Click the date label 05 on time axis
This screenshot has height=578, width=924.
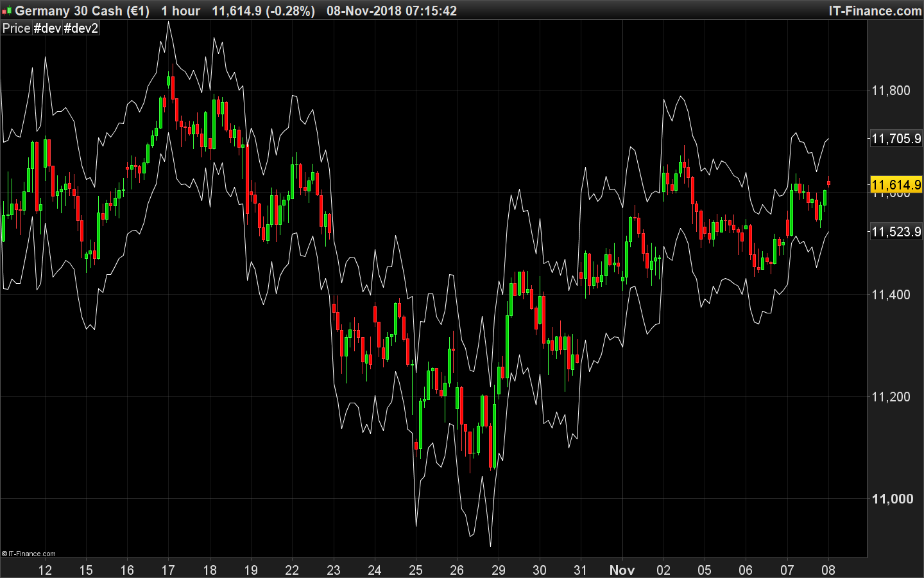tap(705, 570)
